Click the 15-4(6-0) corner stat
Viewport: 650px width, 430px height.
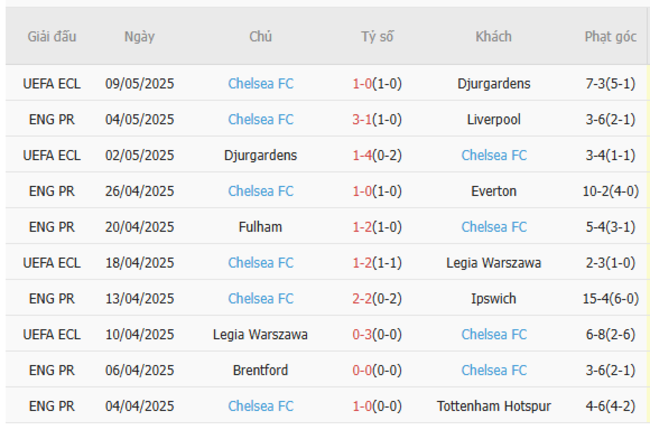point(610,299)
